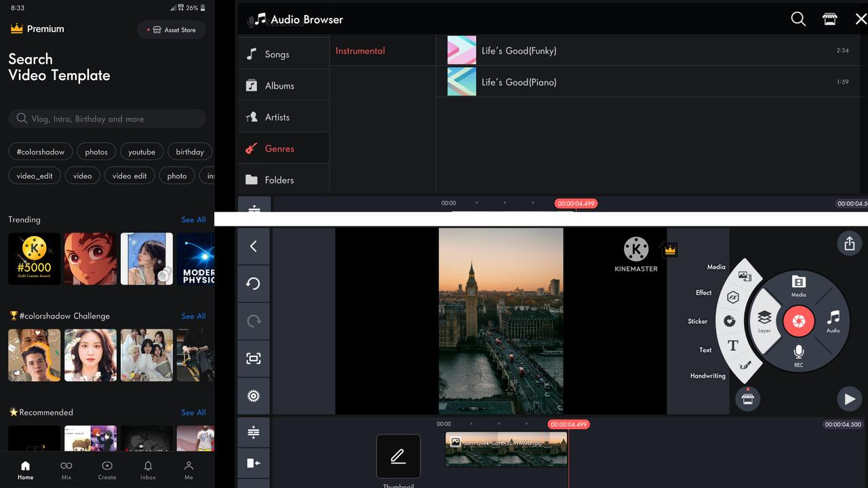Open project settings gear in the editor
868x488 pixels.
pyautogui.click(x=254, y=396)
